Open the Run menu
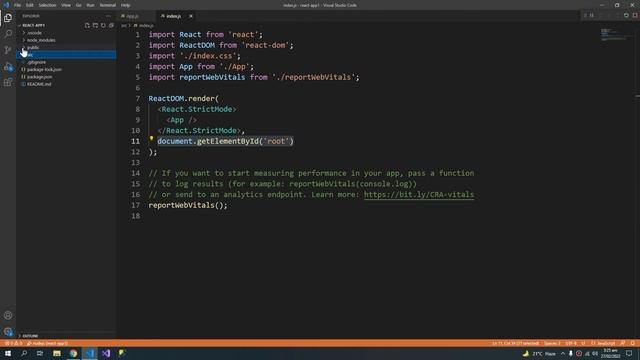Image resolution: width=640 pixels, height=360 pixels. click(x=90, y=5)
